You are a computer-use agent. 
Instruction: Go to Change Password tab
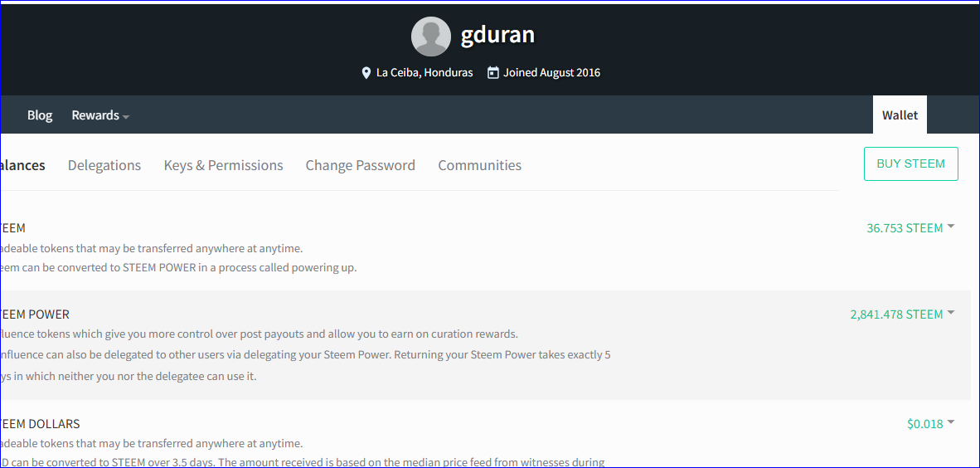tap(360, 165)
